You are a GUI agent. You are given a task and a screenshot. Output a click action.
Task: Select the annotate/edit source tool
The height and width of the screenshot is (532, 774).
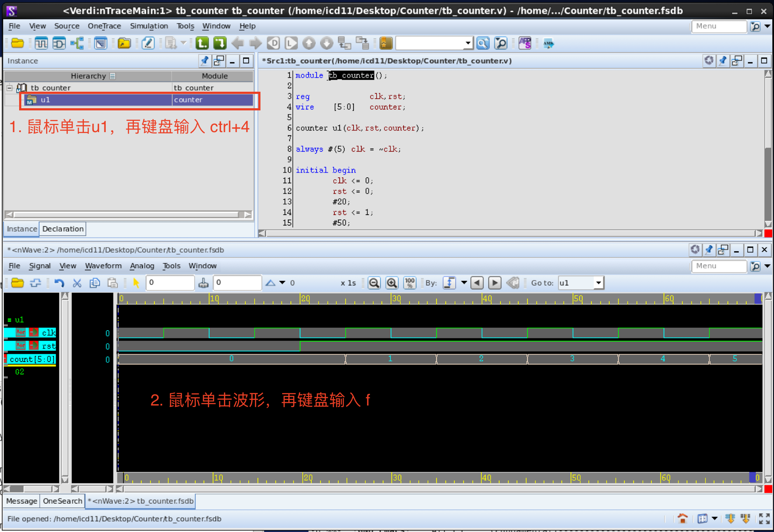coord(148,43)
